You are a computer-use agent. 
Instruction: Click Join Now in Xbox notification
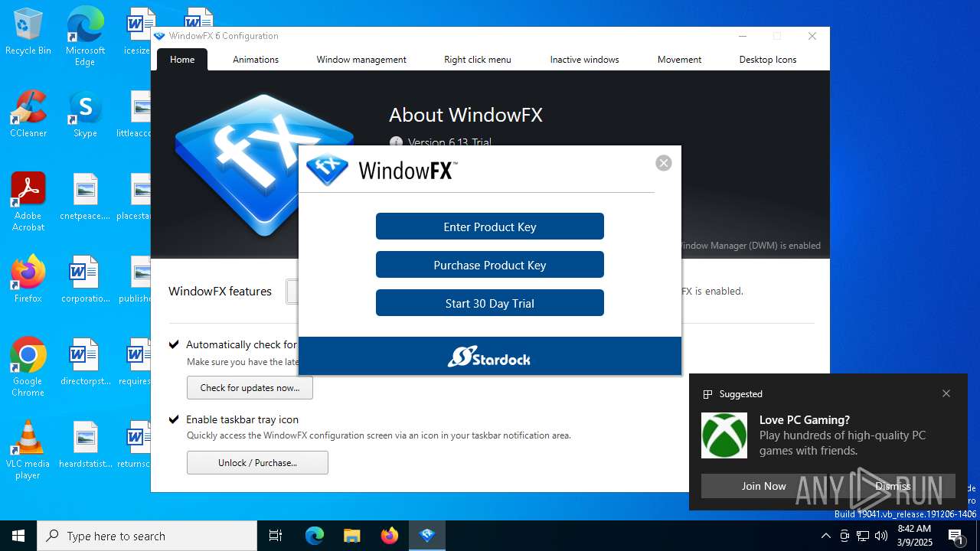tap(763, 486)
